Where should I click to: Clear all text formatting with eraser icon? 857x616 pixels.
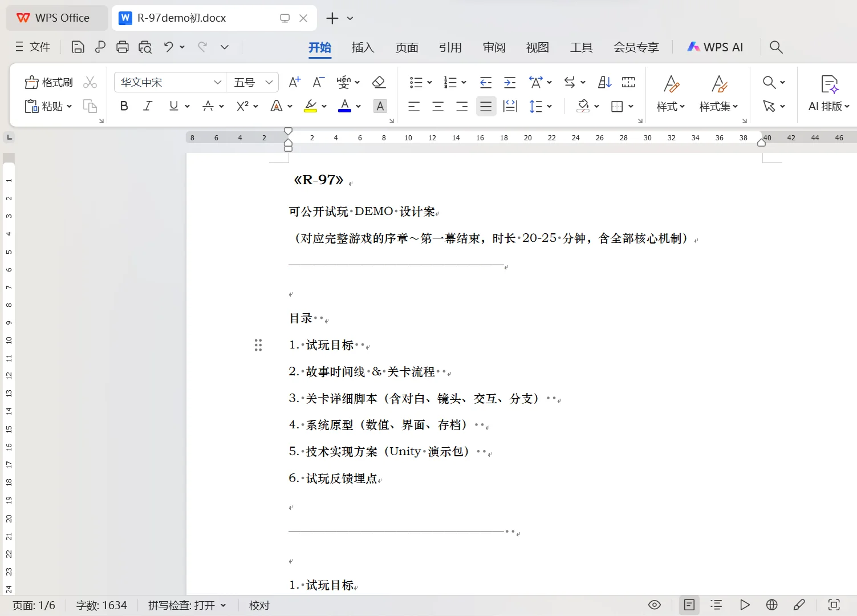pos(379,82)
